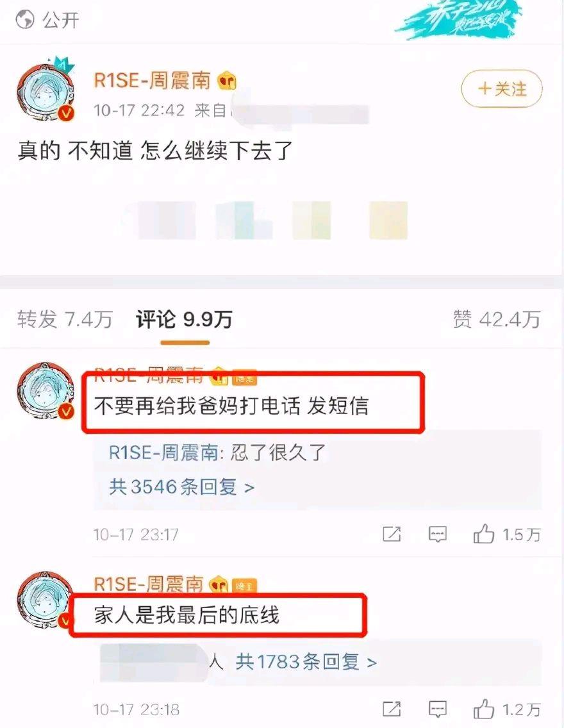Like the 23:18 comment with 1.2万 likes
The height and width of the screenshot is (728, 564).
[x=507, y=709]
